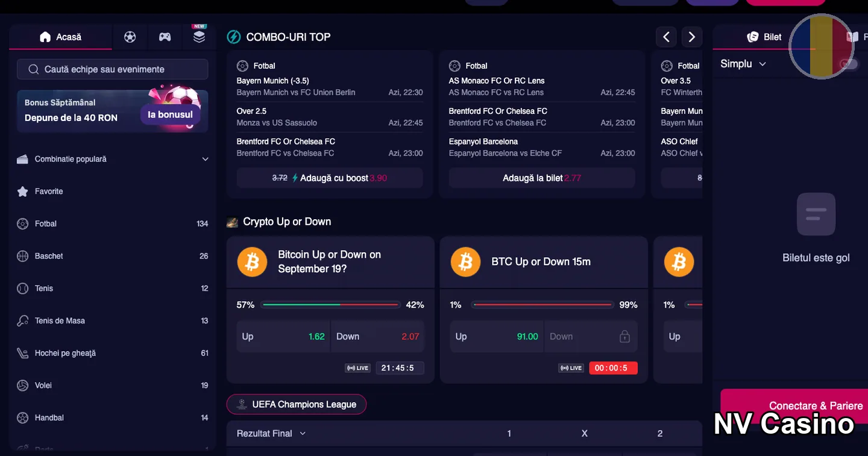Click the red 00:00:5 countdown timer
The width and height of the screenshot is (868, 456).
[613, 368]
